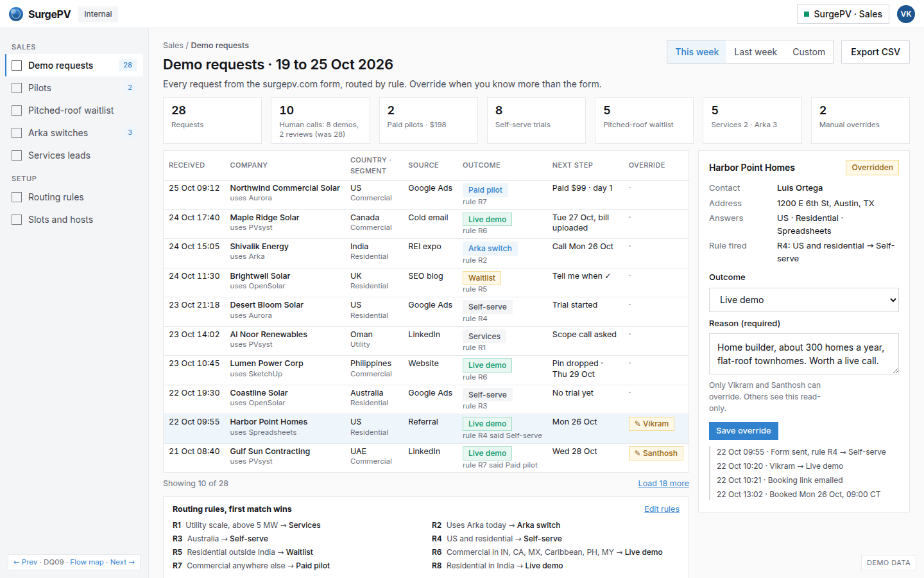Click the Live demo tag for Lumen Power Corp
Viewport: 924px width, 578px height.
point(487,365)
